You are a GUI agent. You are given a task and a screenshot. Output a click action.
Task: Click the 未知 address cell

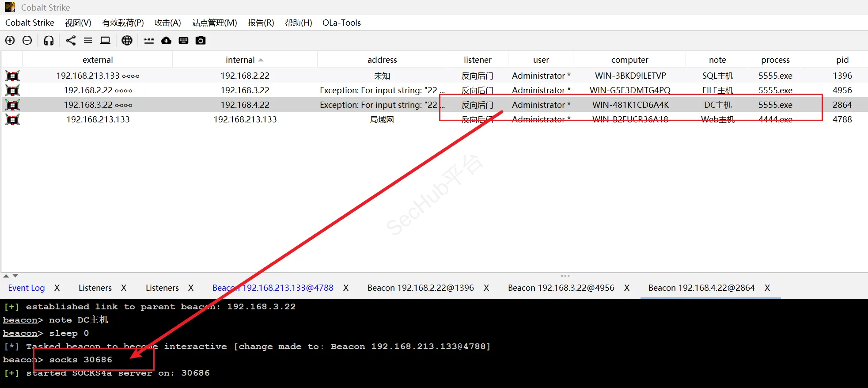tap(382, 76)
